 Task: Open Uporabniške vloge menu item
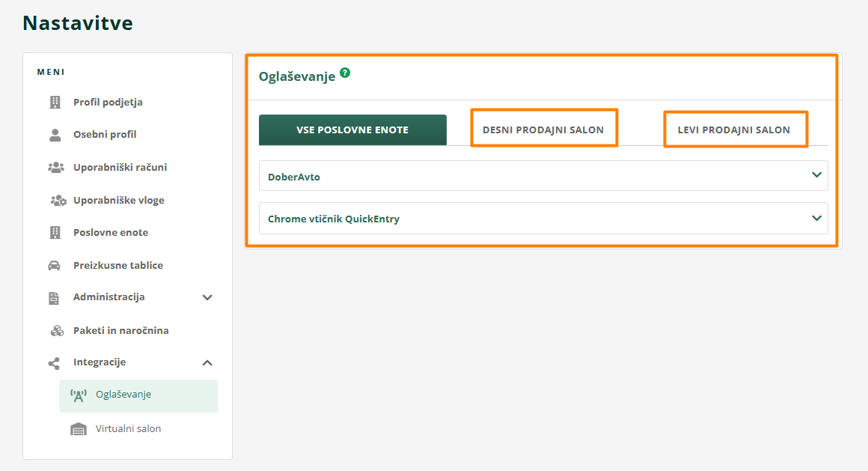[118, 200]
